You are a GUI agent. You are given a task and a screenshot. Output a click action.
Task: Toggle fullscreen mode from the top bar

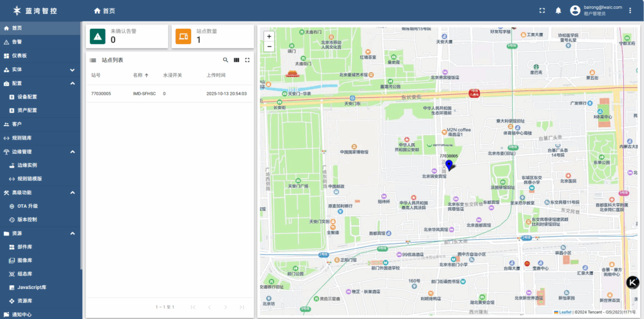pos(542,11)
